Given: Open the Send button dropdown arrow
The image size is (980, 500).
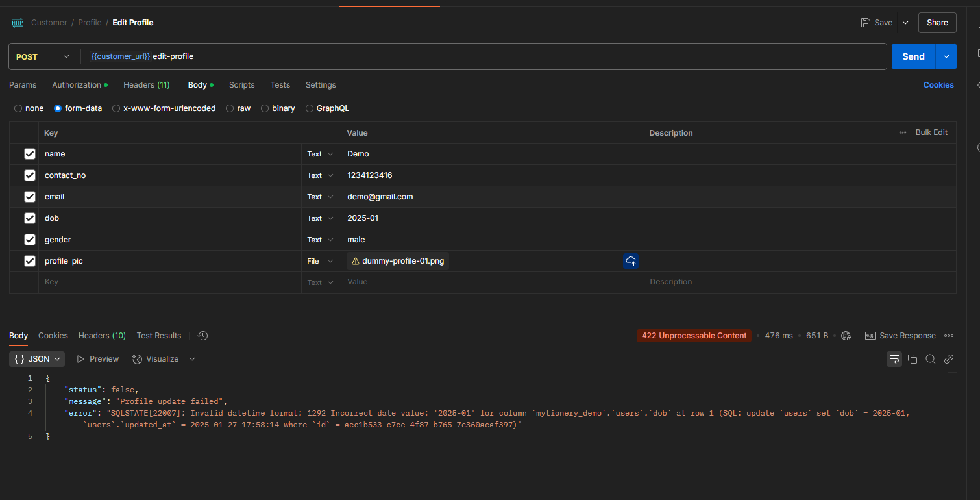Looking at the screenshot, I should click(x=946, y=56).
